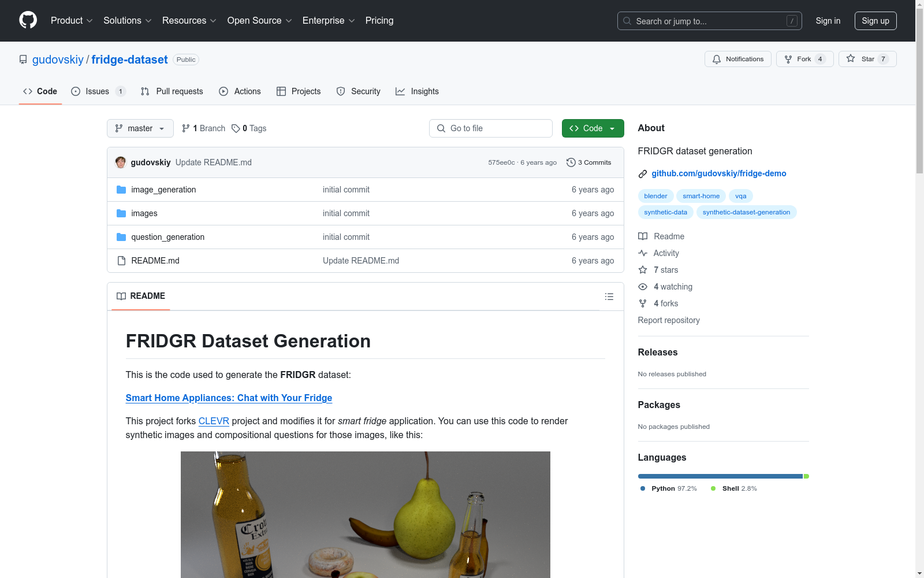Open the Update README.md latest commit message
Image resolution: width=924 pixels, height=578 pixels.
pyautogui.click(x=214, y=162)
